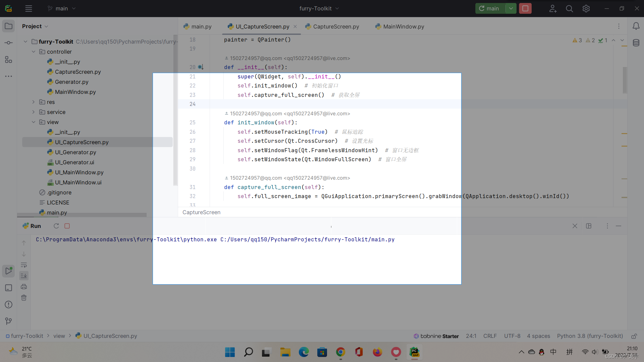The width and height of the screenshot is (644, 362).
Task: Open the Problems tool window
Action: (8, 304)
